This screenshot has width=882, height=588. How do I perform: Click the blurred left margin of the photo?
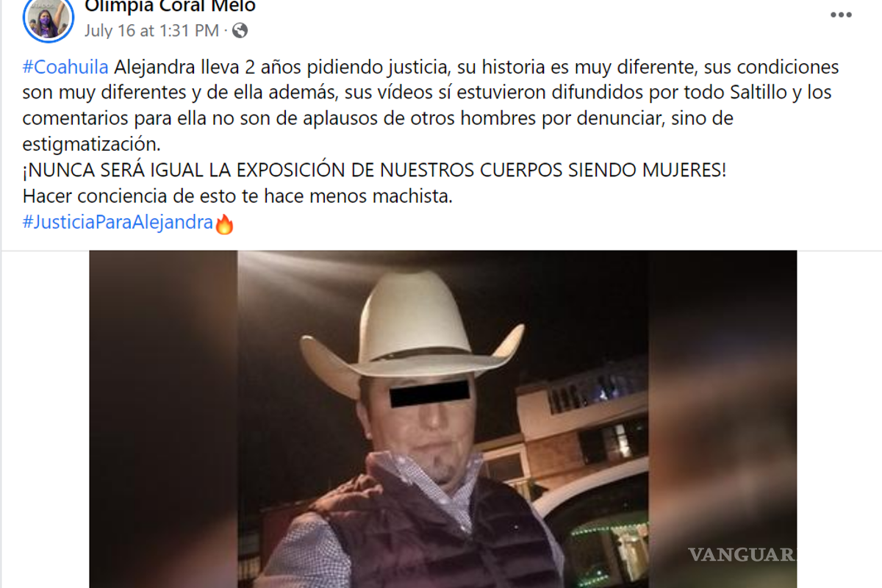[163, 419]
